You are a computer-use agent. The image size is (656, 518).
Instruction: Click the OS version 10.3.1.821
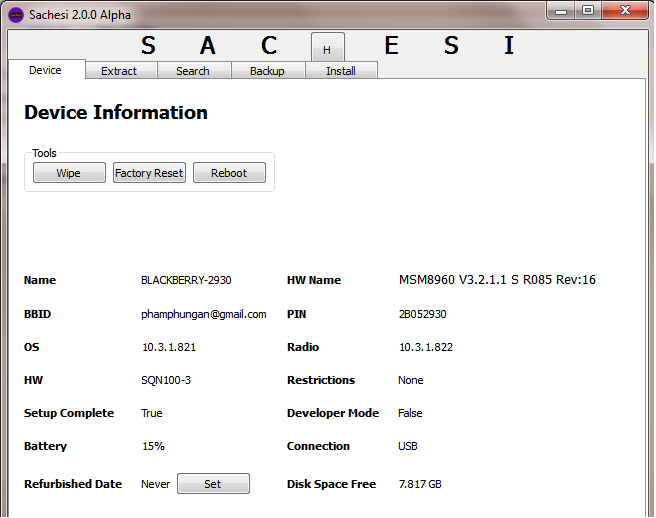(169, 347)
